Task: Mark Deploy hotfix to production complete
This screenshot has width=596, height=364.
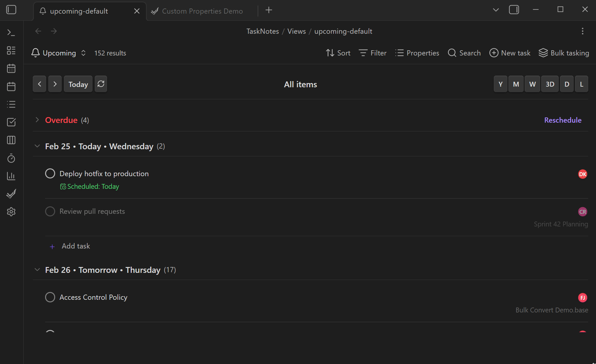Action: [50, 174]
